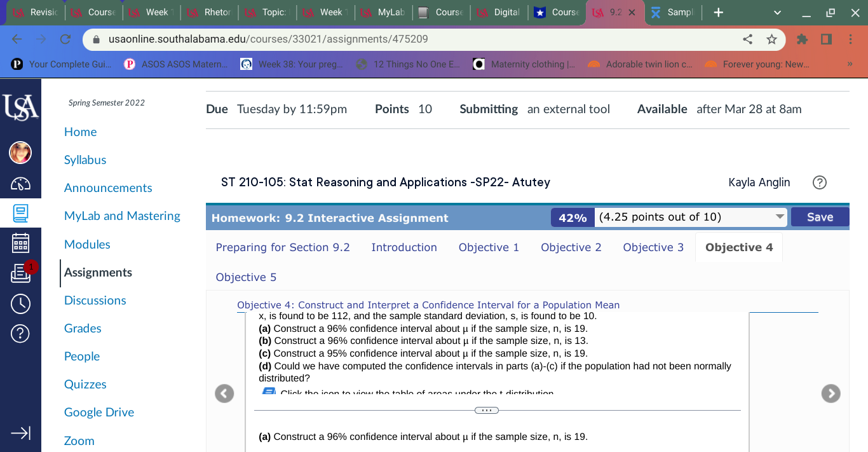Expand the question divider ellipsis handle
The height and width of the screenshot is (452, 868).
click(487, 410)
